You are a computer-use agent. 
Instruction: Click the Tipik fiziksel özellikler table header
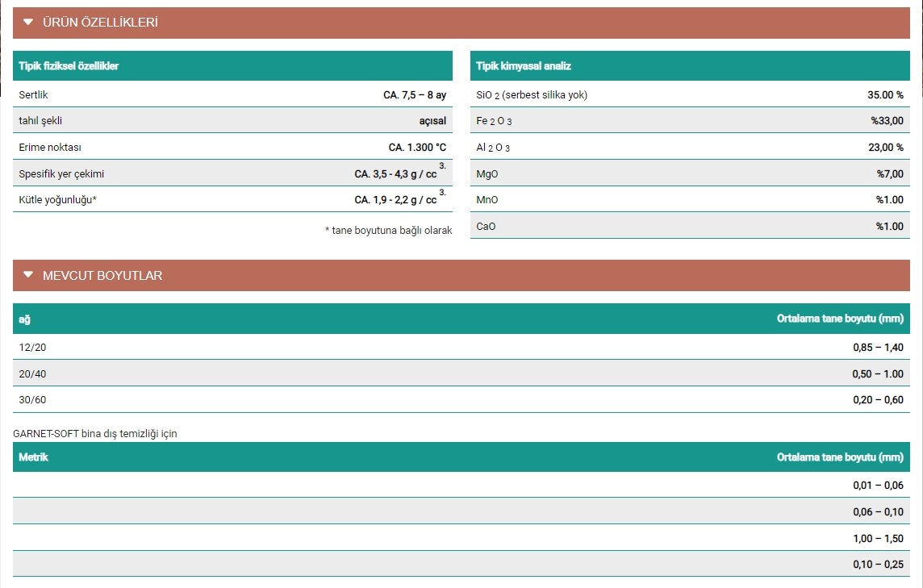click(69, 66)
